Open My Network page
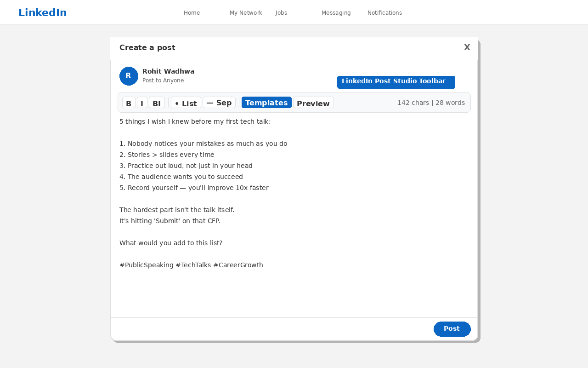The height and width of the screenshot is (368, 588). coord(246,13)
